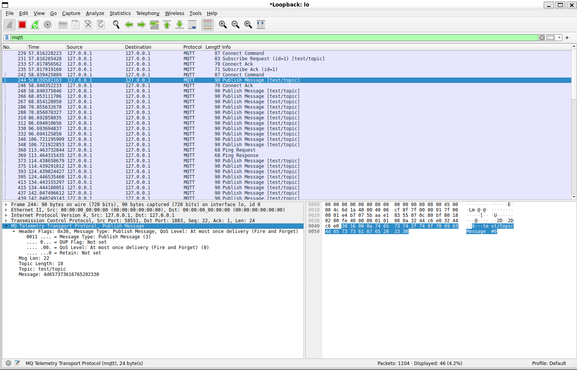Zoom out the packet text
577x370 pixels.
236,25
